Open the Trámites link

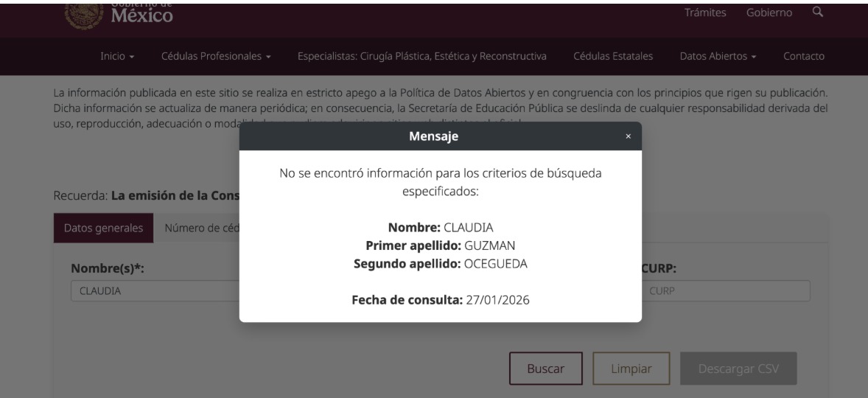[x=705, y=13]
